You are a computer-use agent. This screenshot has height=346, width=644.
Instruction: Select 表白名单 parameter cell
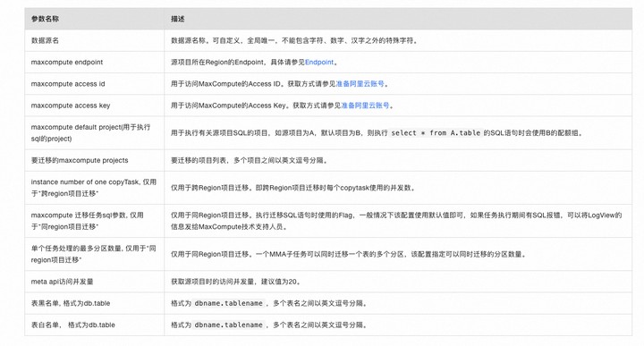(95, 325)
